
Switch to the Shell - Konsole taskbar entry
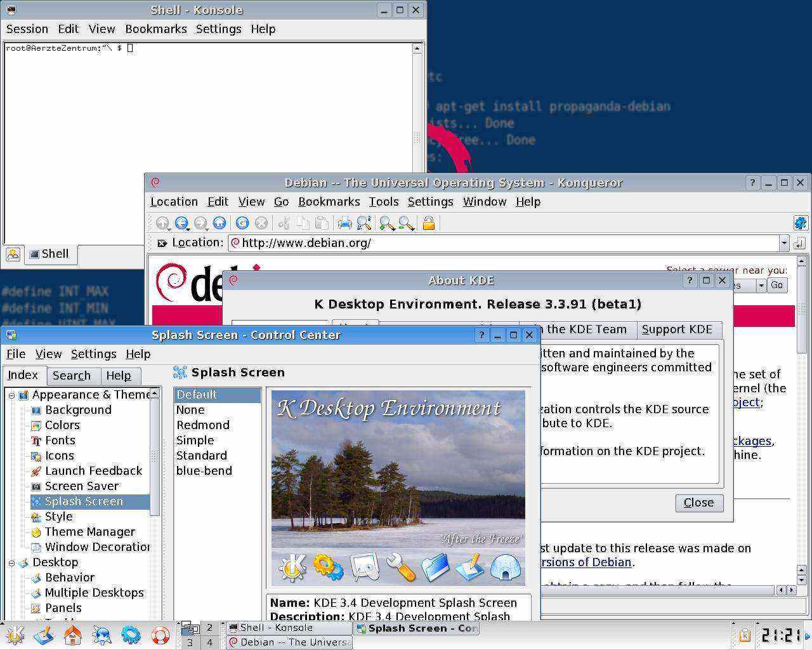click(289, 628)
